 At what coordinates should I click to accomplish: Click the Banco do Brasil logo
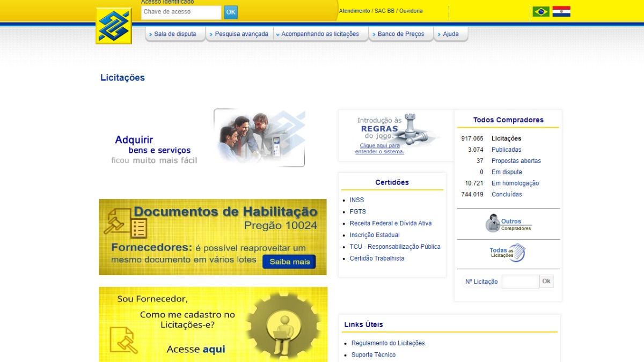[113, 25]
